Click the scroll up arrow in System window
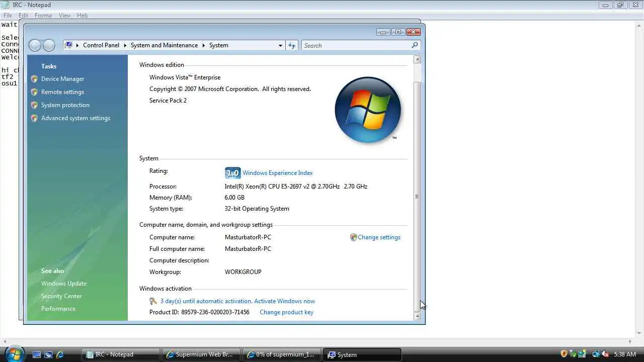This screenshot has width=644, height=362. 417,59
